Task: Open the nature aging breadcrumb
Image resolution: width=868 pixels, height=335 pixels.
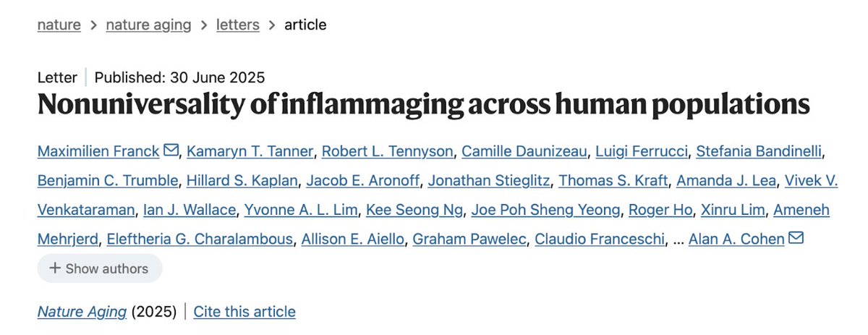Action: [148, 25]
